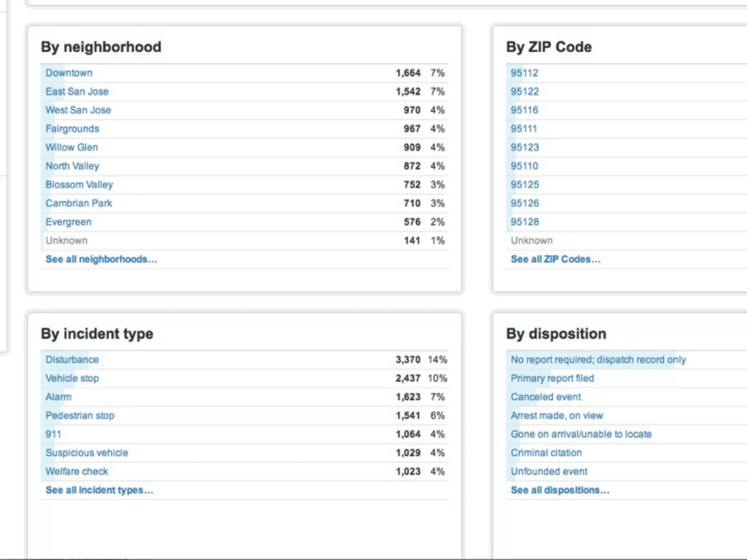This screenshot has height=560, width=747.
Task: Open the Blossom Valley neighborhood link
Action: [79, 184]
